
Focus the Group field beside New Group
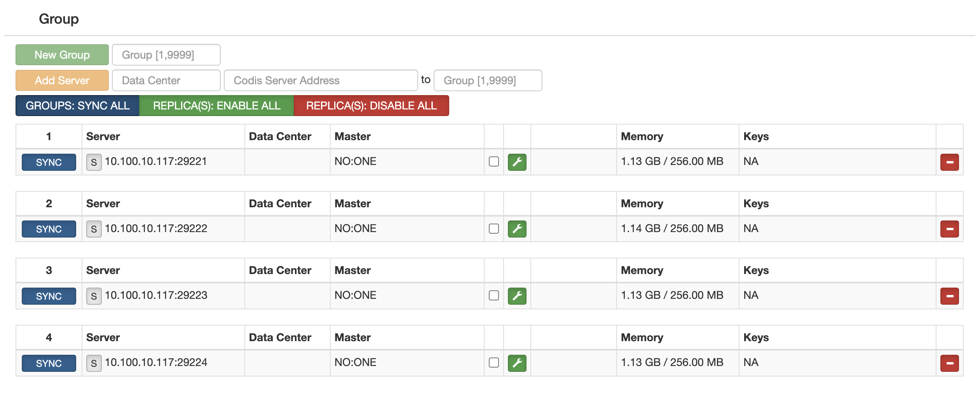click(x=166, y=55)
